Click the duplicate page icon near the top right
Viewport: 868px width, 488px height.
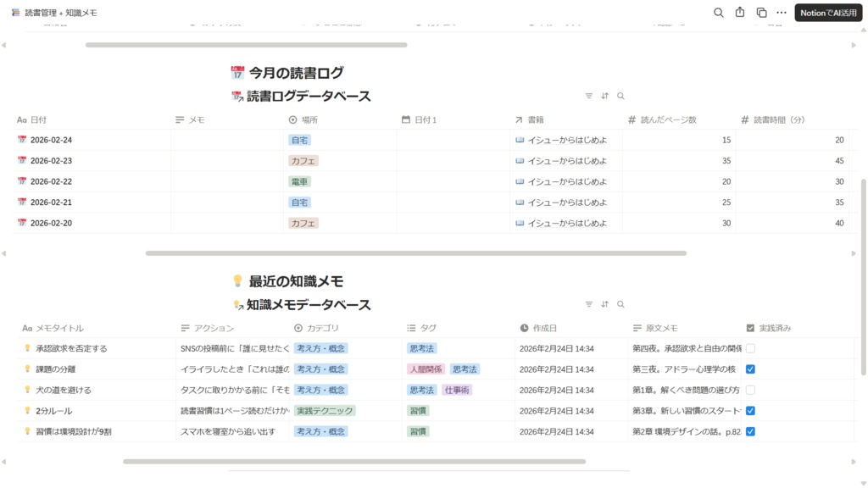pyautogui.click(x=759, y=12)
